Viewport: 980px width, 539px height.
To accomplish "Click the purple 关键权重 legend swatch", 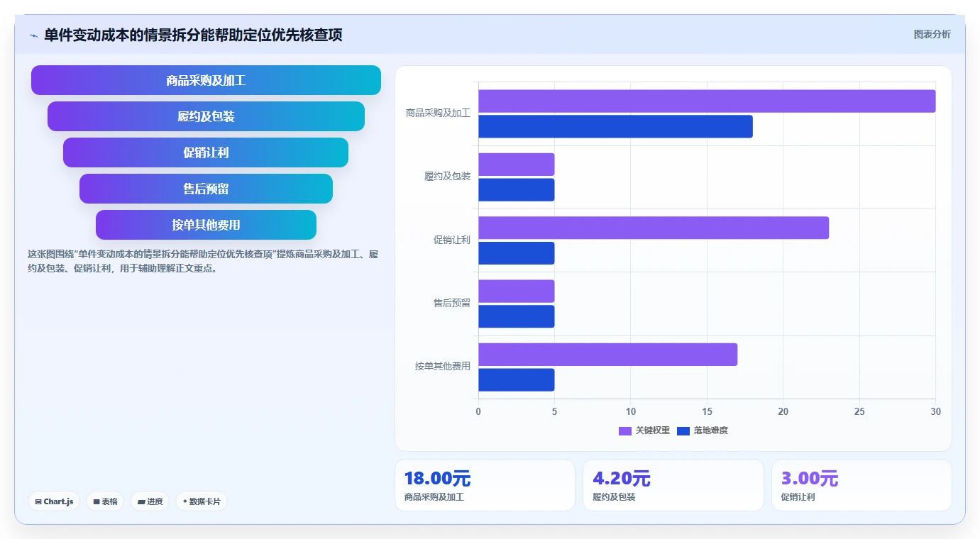I will (x=625, y=430).
